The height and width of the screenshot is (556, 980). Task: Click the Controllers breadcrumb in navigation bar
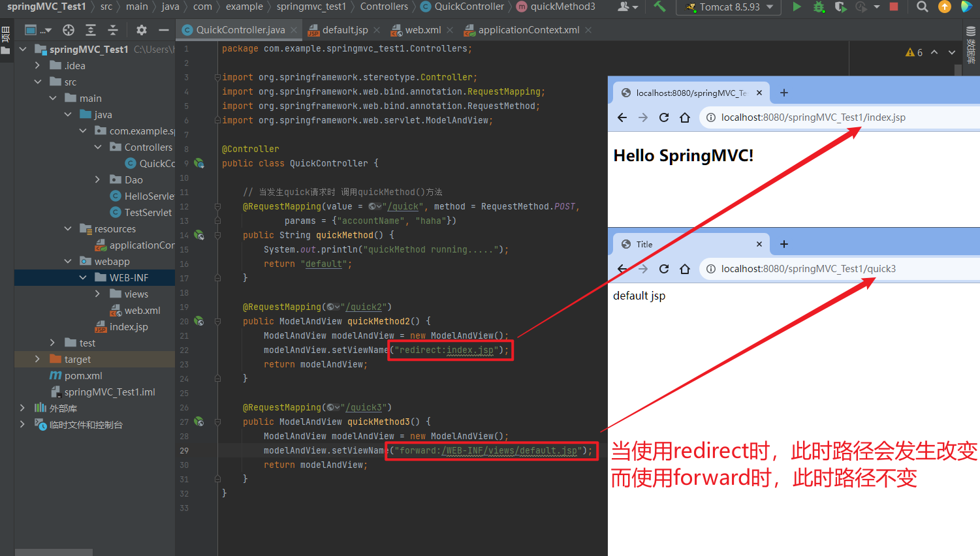point(384,7)
